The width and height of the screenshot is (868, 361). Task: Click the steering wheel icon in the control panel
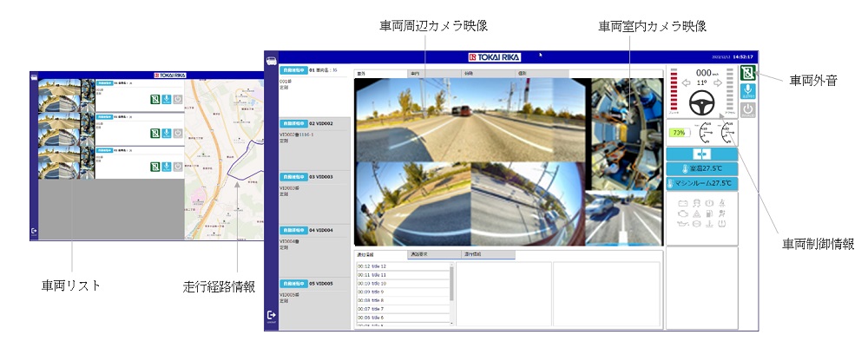[x=704, y=102]
